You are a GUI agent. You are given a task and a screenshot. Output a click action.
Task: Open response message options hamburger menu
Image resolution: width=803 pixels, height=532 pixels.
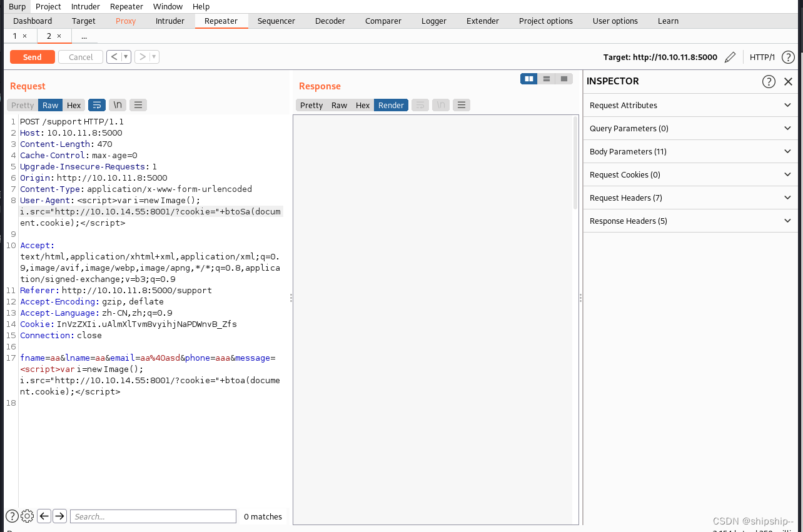462,105
